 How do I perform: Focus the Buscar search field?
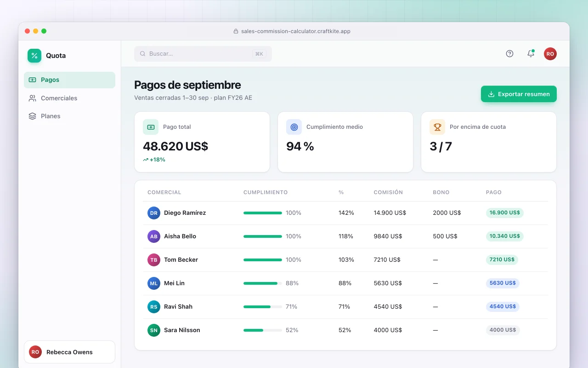click(x=203, y=54)
